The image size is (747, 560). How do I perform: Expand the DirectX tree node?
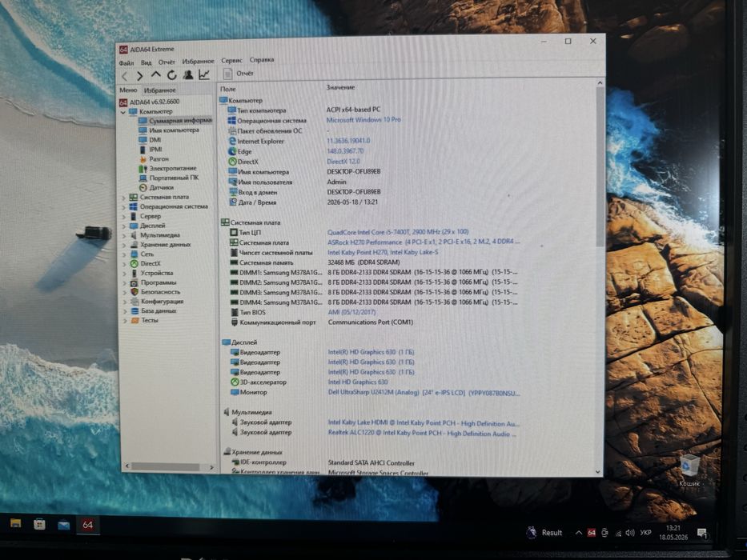tap(124, 264)
